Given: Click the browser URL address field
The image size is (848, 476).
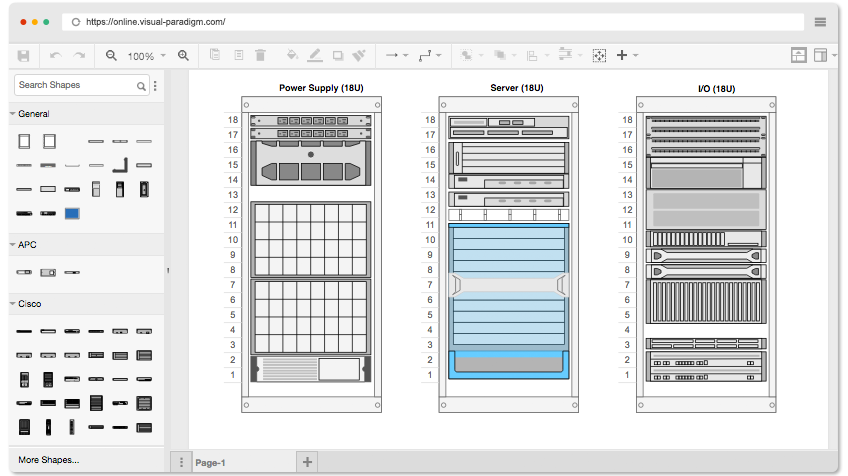Looking at the screenshot, I should [433, 22].
